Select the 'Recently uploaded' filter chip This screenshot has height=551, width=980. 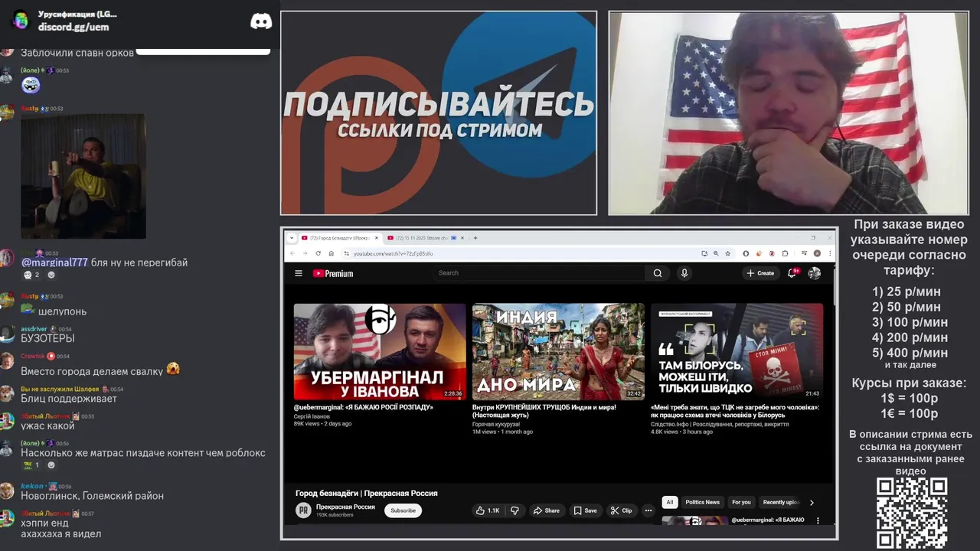781,502
